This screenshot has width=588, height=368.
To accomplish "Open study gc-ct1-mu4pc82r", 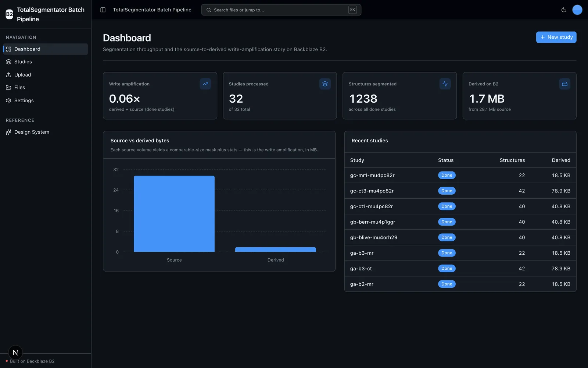I will [372, 206].
